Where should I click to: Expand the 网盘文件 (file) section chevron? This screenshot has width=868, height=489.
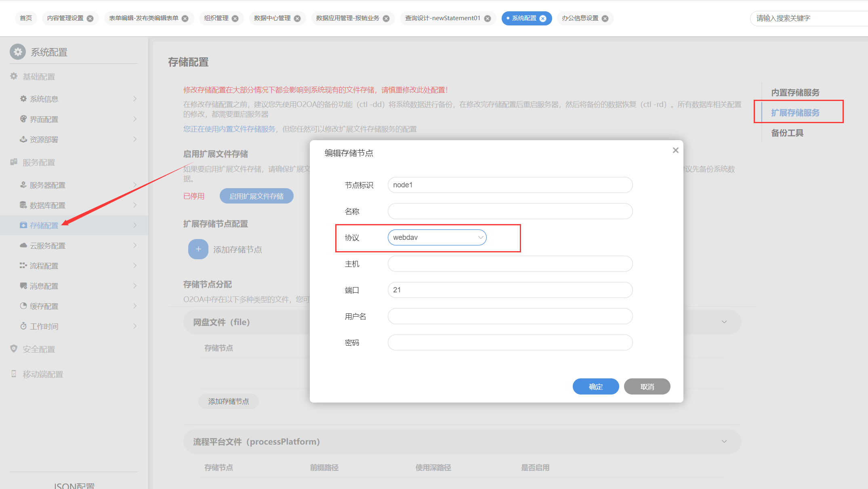[724, 322]
